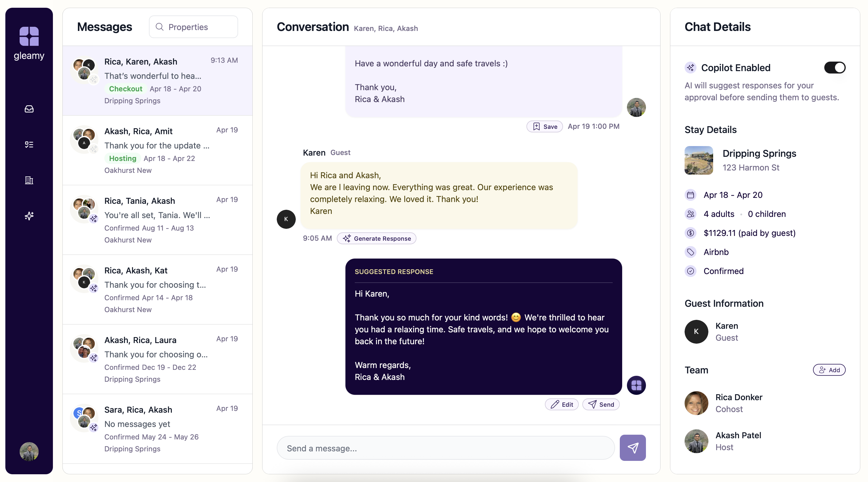Click the purple send message arrow button
This screenshot has height=482, width=868.
coord(633,447)
